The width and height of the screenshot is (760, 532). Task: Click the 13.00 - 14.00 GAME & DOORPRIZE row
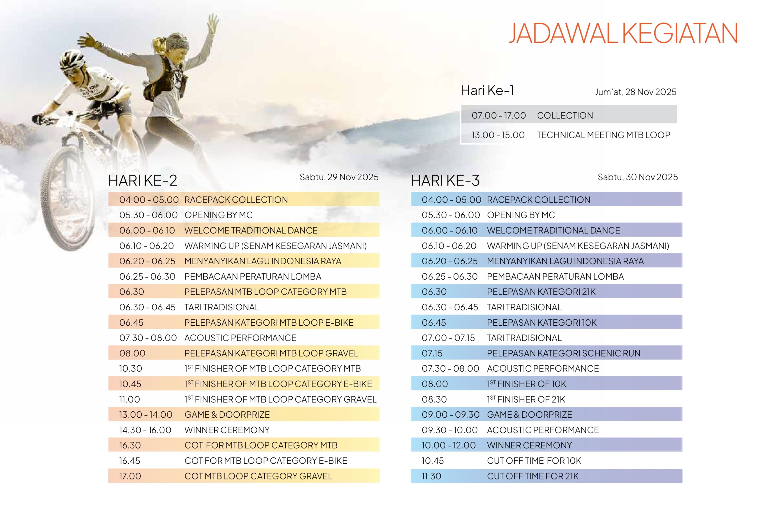pyautogui.click(x=244, y=414)
